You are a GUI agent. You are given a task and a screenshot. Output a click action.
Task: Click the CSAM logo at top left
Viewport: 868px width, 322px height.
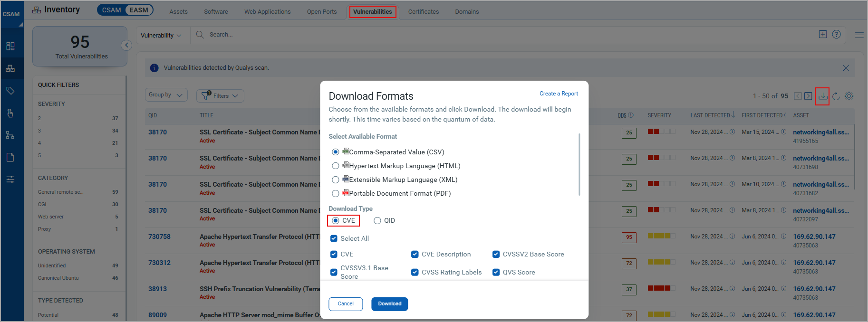click(x=11, y=14)
